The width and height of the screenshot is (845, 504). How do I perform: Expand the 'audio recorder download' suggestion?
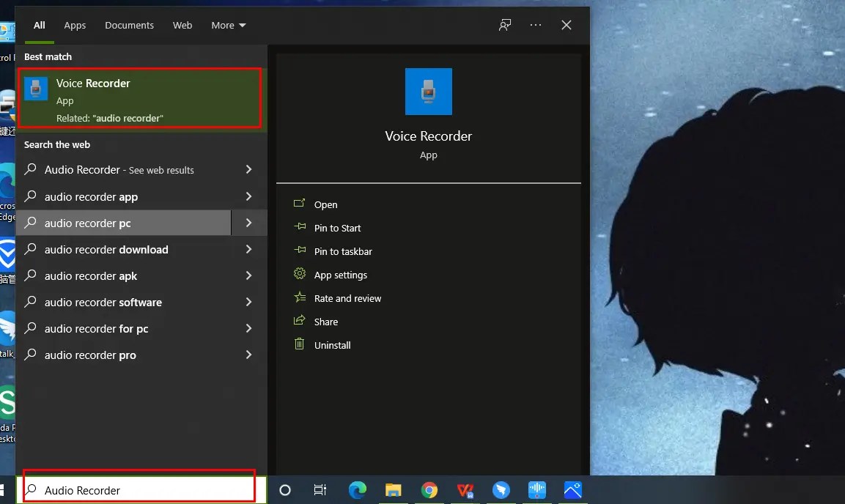[248, 249]
